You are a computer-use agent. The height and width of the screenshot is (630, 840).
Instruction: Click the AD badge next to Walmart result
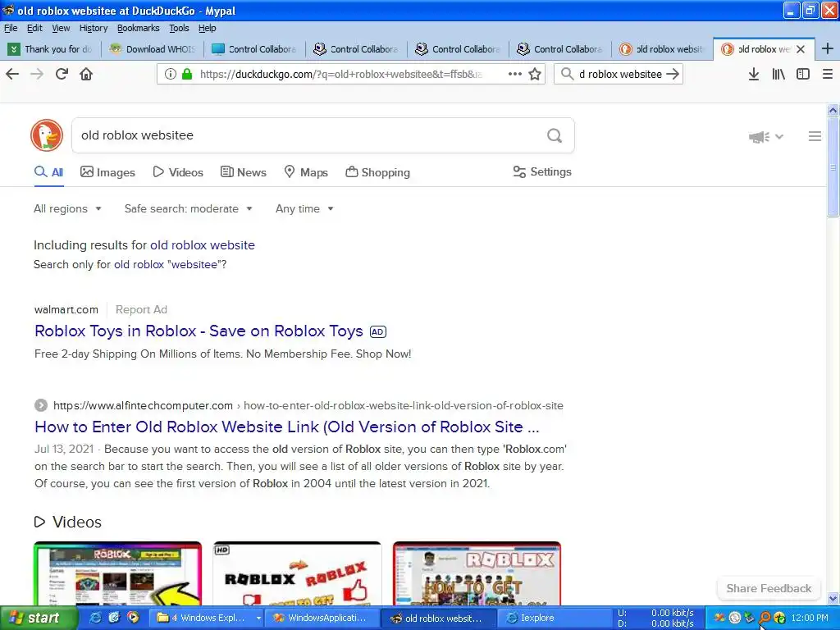377,331
